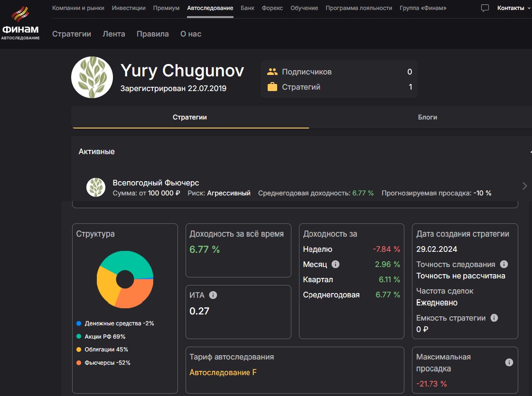The image size is (532, 396).
Task: Click the structure donut chart
Action: coord(125,279)
